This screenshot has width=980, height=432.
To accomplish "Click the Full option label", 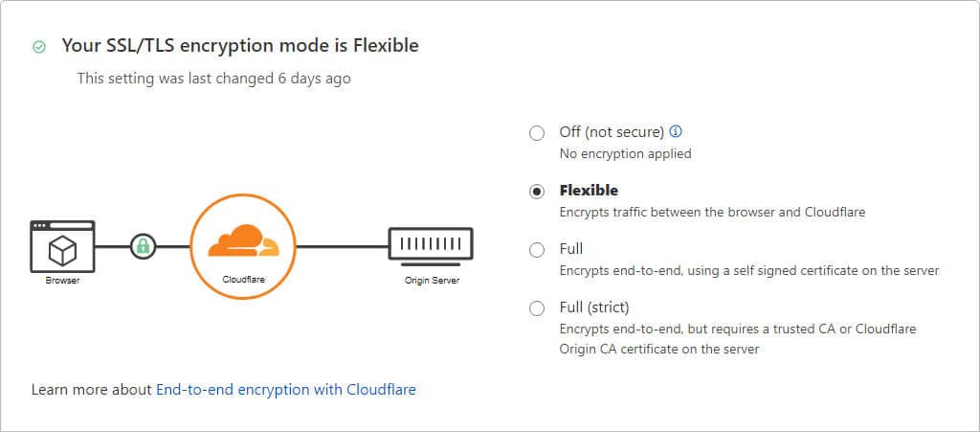I will [x=571, y=249].
